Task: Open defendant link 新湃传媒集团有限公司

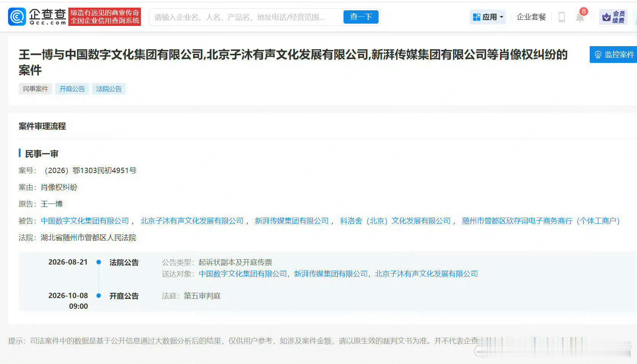Action: point(292,221)
